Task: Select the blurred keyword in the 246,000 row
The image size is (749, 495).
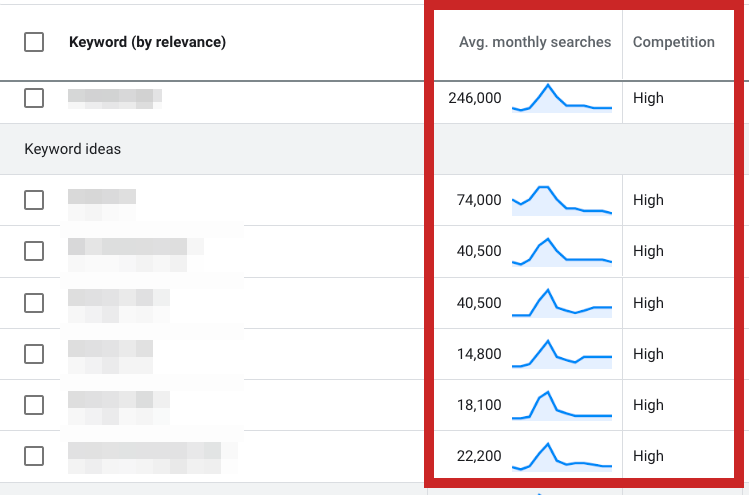Action: coord(115,98)
